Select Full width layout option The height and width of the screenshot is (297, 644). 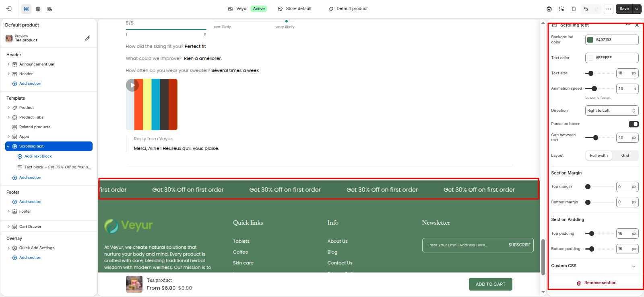599,156
